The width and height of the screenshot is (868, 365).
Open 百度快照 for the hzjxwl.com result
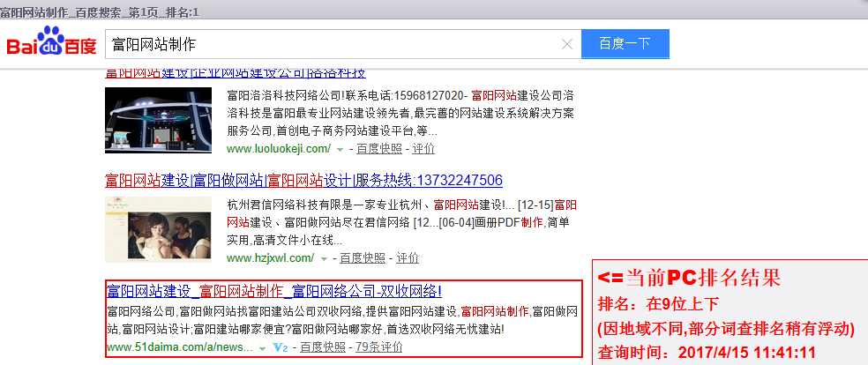pyautogui.click(x=363, y=258)
